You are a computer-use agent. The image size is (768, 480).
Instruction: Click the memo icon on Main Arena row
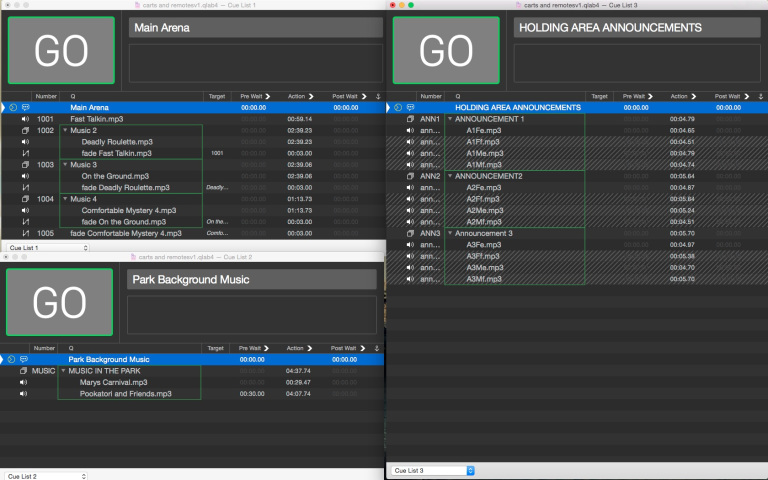[25, 107]
